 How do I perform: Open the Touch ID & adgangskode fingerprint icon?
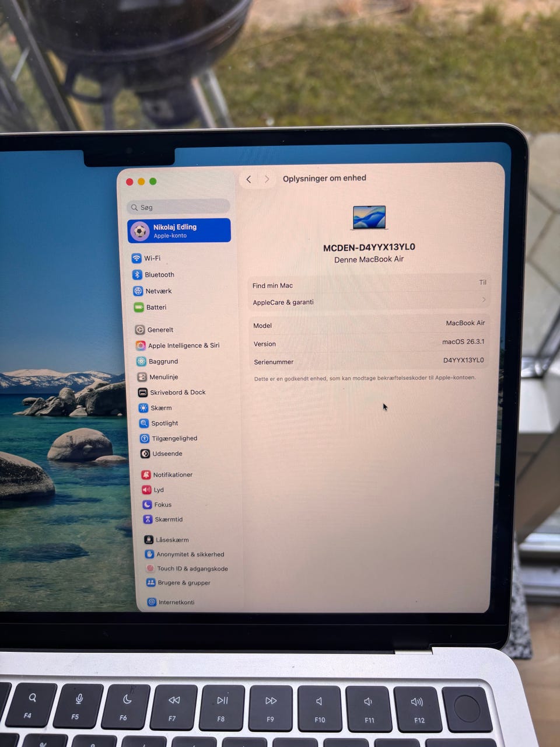point(150,568)
